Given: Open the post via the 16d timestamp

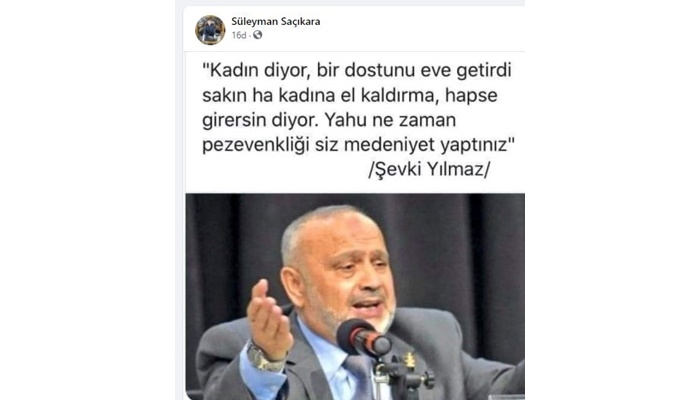Looking at the screenshot, I should 239,35.
